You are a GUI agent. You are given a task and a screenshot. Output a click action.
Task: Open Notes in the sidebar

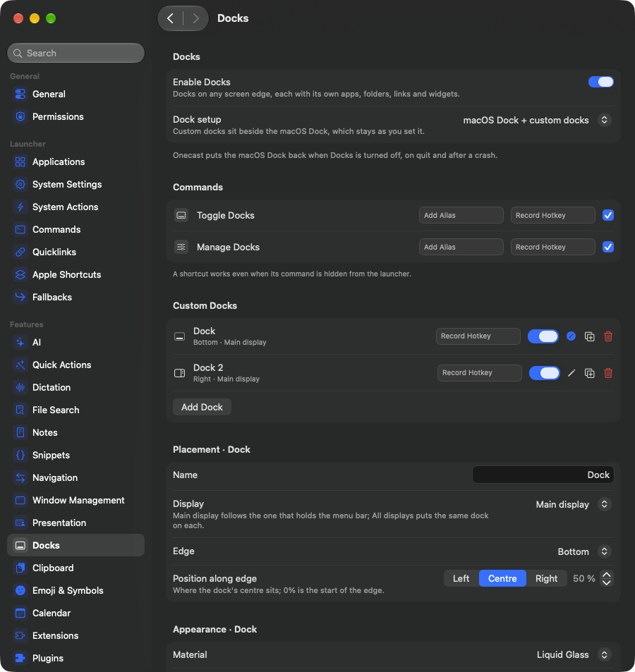tap(76, 432)
